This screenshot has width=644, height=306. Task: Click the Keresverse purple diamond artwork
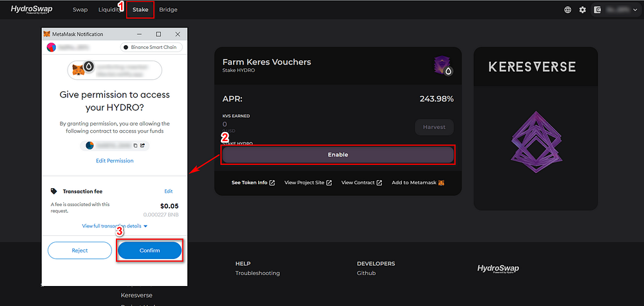point(536,142)
